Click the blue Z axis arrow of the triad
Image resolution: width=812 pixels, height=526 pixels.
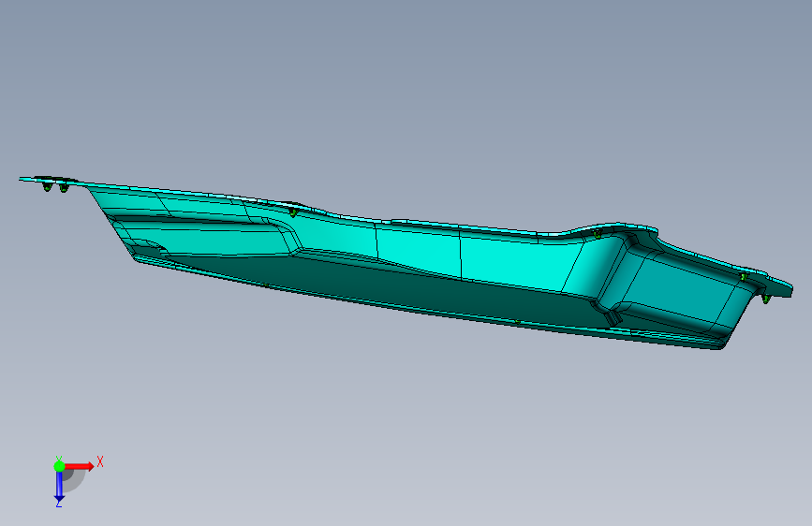[x=59, y=486]
